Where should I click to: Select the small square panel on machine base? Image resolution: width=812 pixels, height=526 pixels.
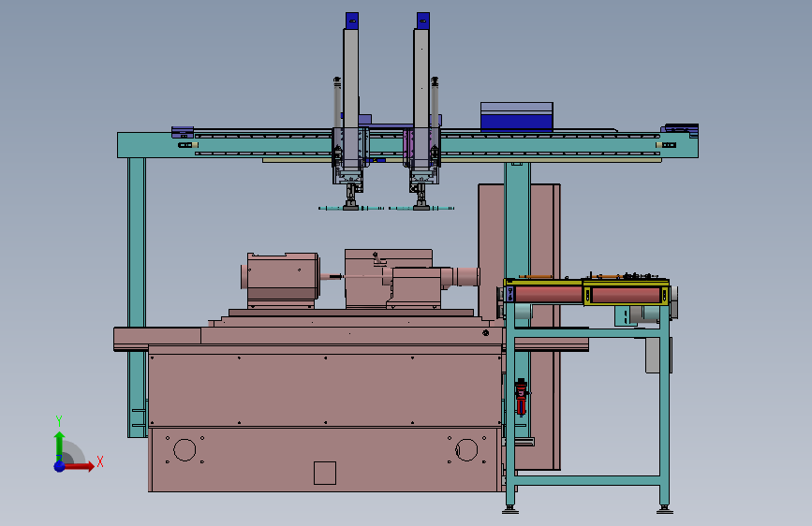pyautogui.click(x=325, y=473)
